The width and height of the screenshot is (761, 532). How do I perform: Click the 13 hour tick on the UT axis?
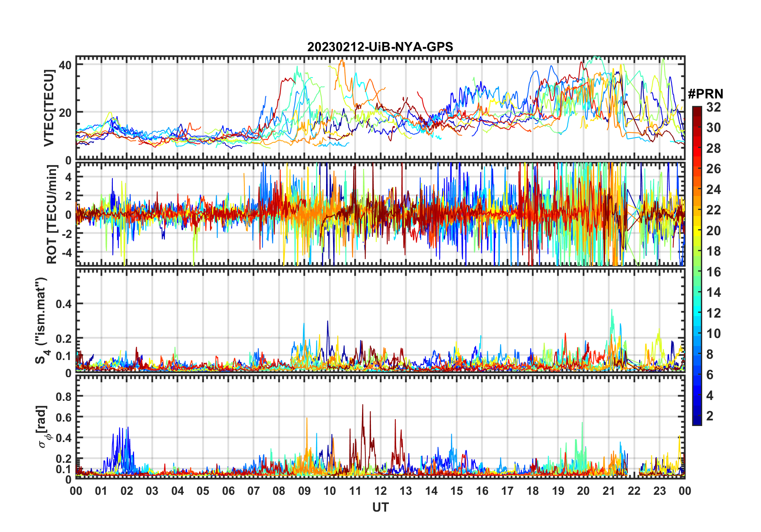coord(406,491)
